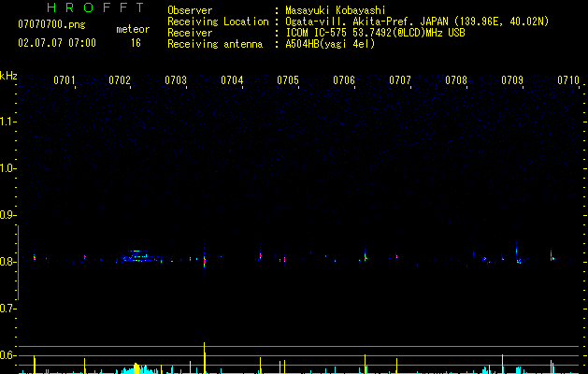
Task: Click the long meteor echo near 0702
Action: (138, 256)
